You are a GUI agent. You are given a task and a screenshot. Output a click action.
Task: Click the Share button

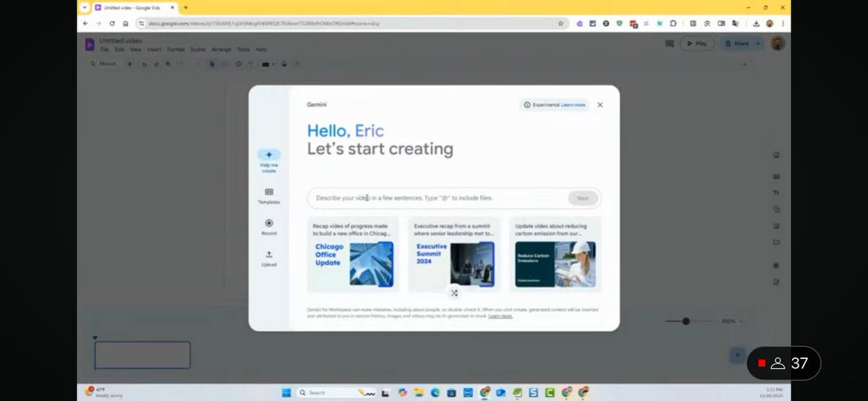(737, 43)
